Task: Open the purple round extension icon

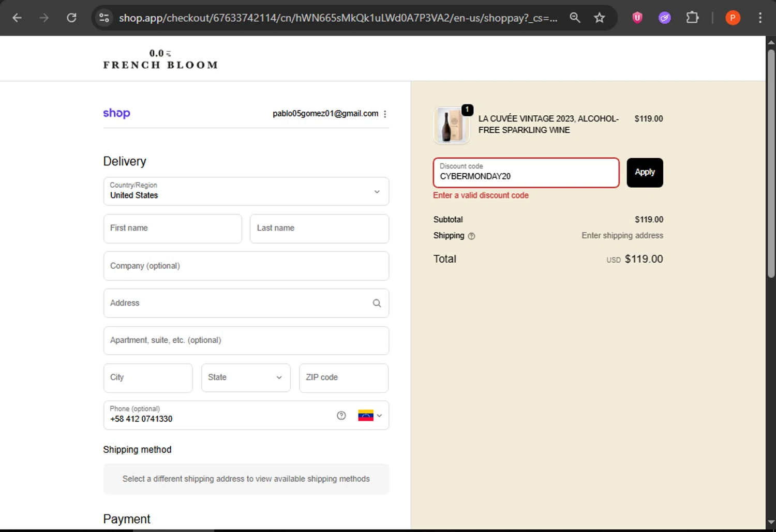Action: click(x=665, y=18)
